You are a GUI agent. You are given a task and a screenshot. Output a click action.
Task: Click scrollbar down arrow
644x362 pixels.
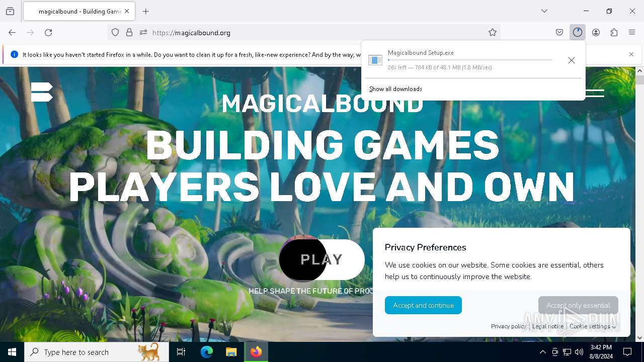click(639, 338)
